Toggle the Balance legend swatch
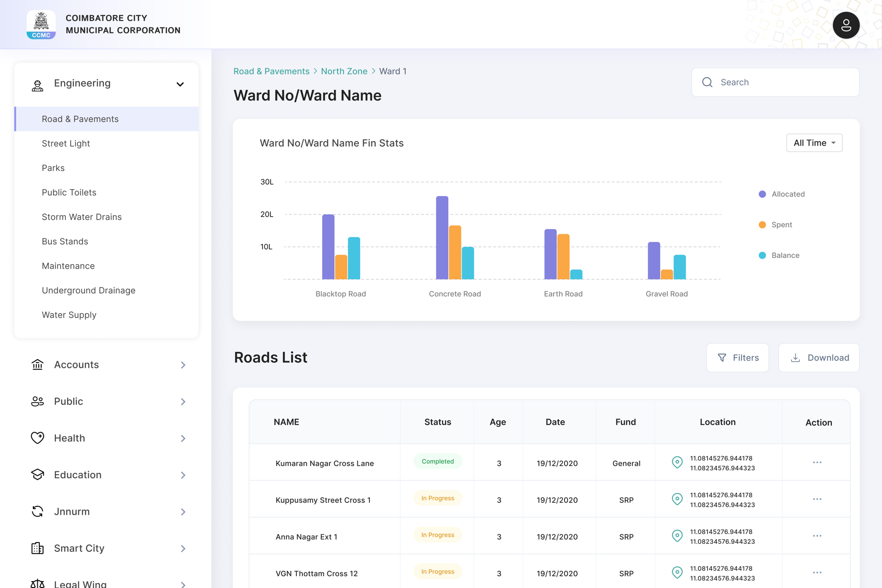This screenshot has width=882, height=588. coord(762,255)
